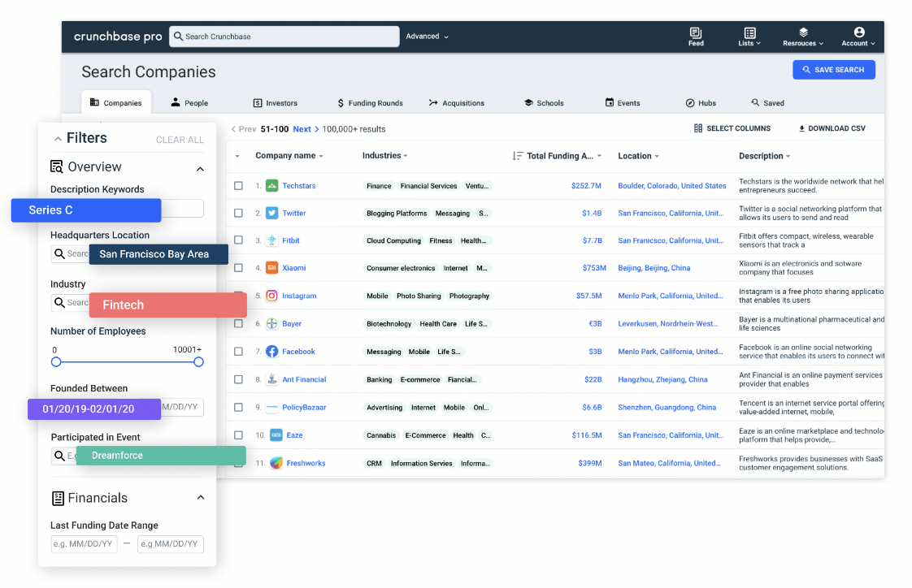
Task: Click the Facebook logo icon
Action: (x=271, y=352)
